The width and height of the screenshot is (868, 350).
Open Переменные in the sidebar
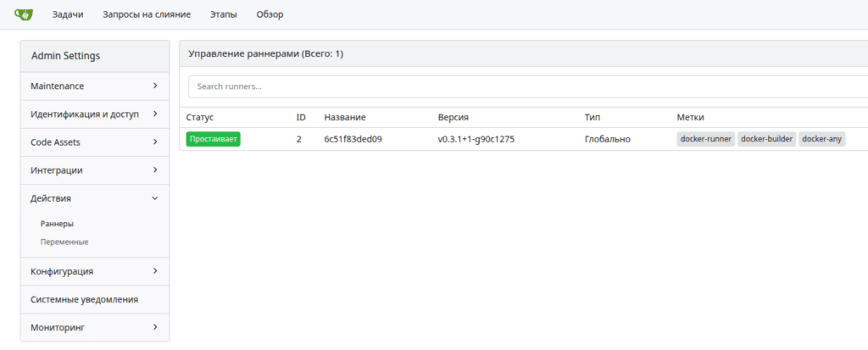64,242
